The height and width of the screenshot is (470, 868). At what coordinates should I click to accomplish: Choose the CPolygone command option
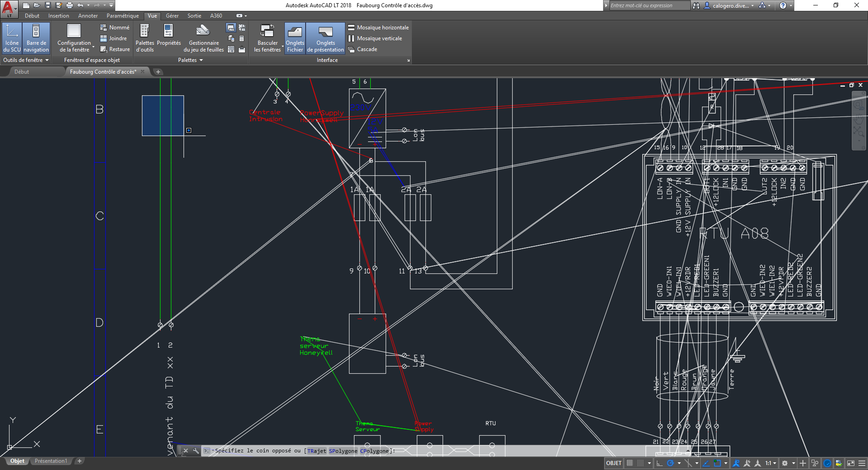(x=374, y=451)
